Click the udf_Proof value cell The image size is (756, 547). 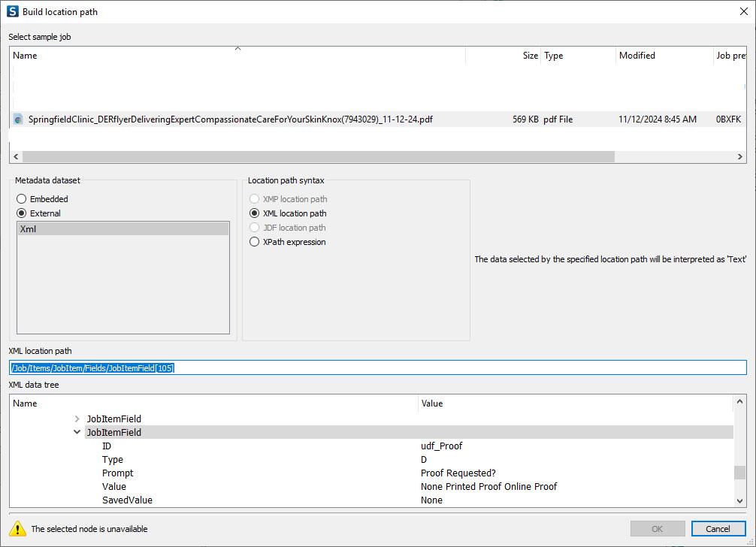click(x=441, y=446)
